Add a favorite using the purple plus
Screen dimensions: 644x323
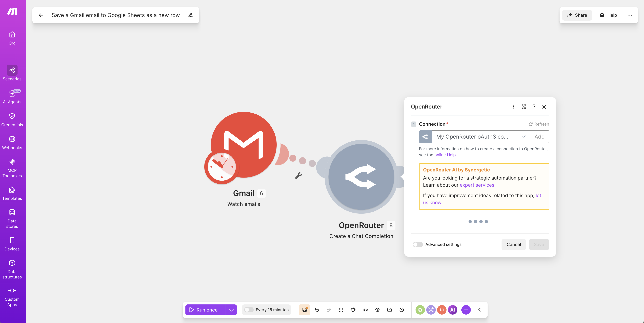coord(466,310)
